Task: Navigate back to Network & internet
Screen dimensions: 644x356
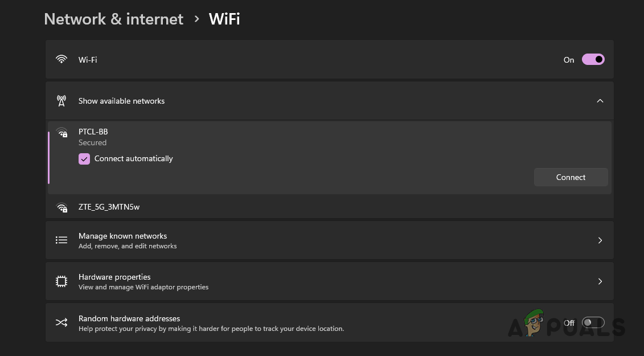Action: [113, 19]
